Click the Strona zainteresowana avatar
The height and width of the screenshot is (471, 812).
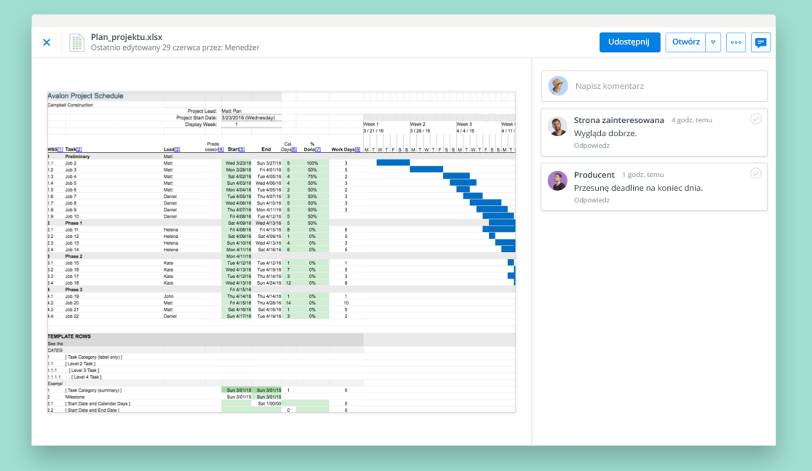click(x=557, y=126)
